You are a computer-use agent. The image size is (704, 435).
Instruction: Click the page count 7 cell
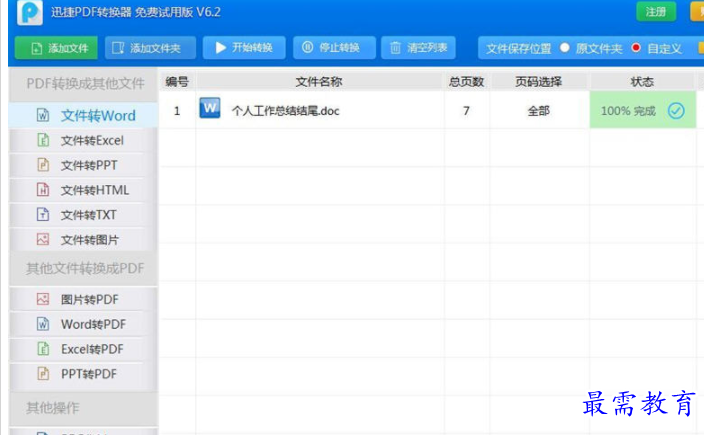466,110
